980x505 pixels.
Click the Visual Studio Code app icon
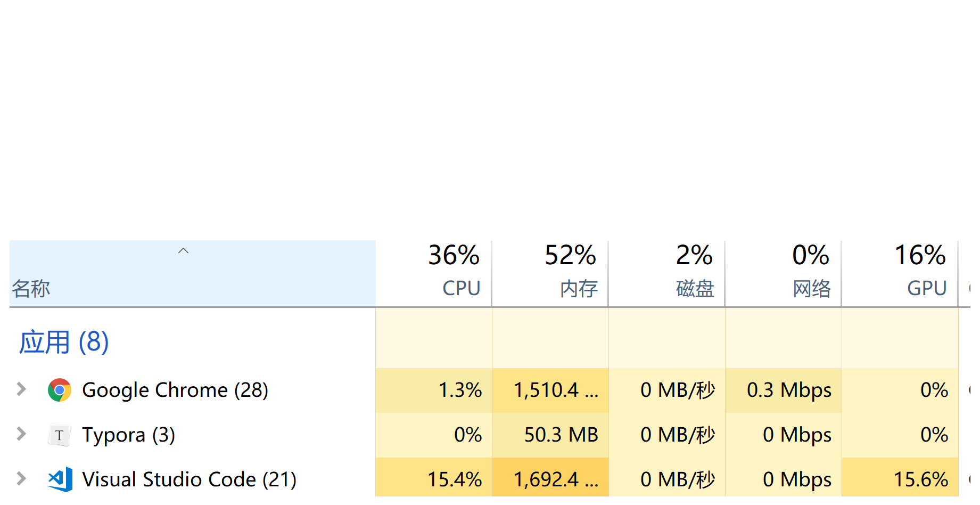(60, 479)
